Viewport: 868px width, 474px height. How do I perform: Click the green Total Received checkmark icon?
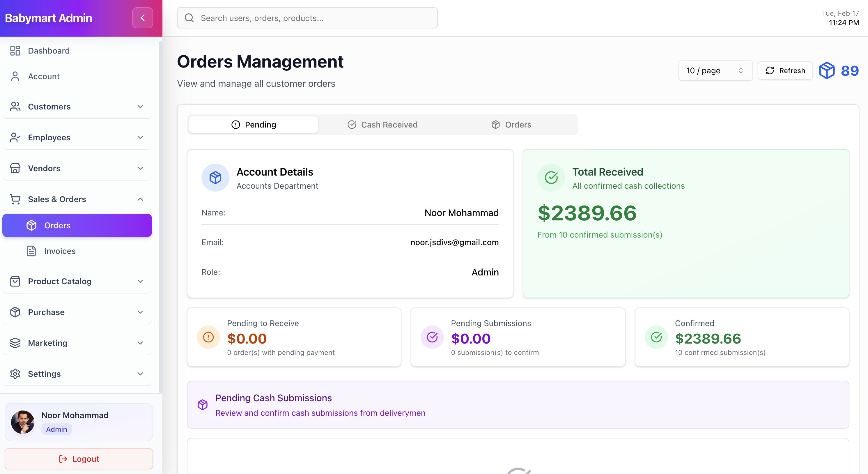coord(551,177)
